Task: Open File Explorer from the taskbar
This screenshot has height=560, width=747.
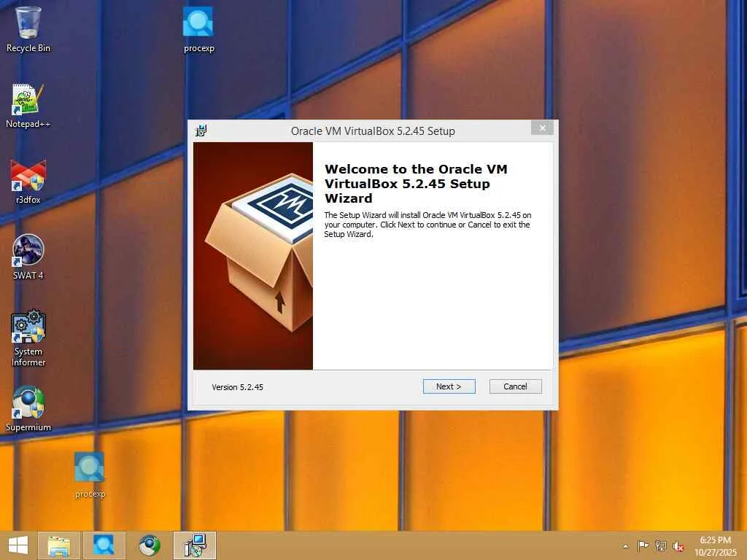Action: click(59, 545)
